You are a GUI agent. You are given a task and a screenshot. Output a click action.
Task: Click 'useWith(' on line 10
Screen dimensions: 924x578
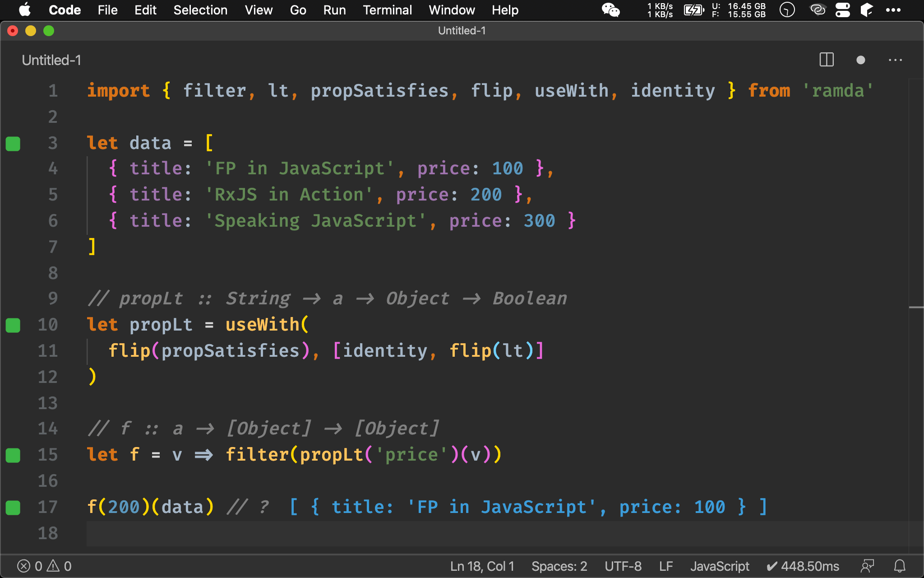coord(267,325)
